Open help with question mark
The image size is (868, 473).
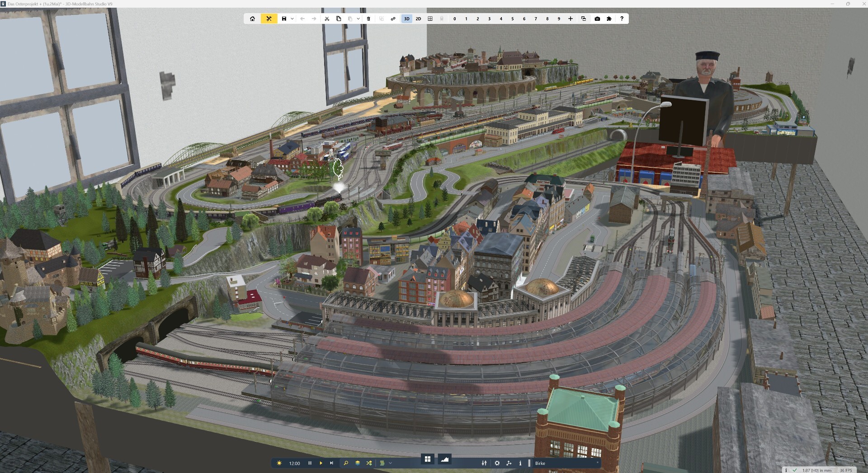(x=622, y=19)
